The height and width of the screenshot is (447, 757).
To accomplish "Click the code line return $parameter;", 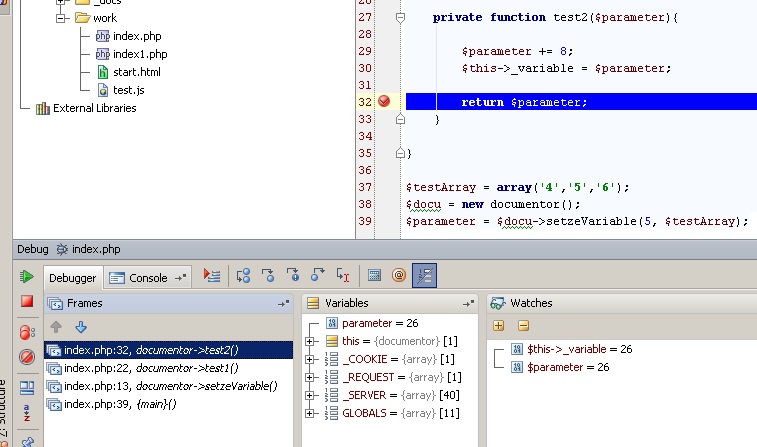I will coord(524,102).
